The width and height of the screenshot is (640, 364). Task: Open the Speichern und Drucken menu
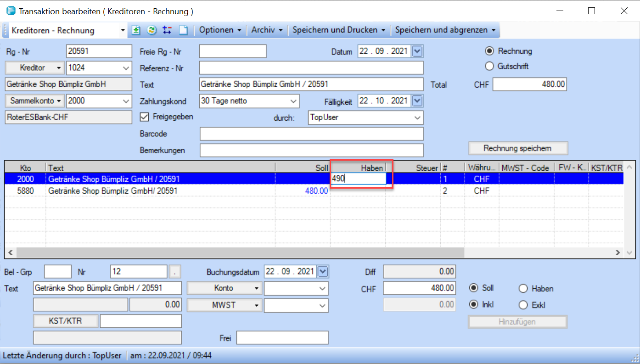338,30
